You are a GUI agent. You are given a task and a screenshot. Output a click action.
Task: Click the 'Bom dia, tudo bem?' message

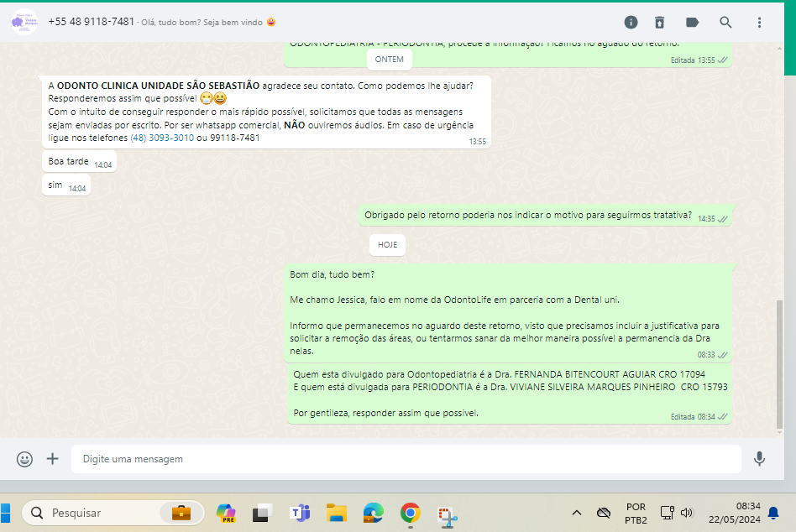(508, 313)
